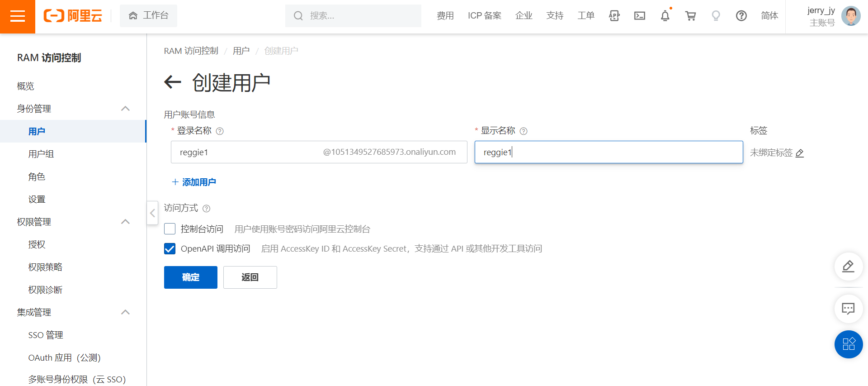Collapse the 身份管理 section
868x386 pixels.
point(126,109)
